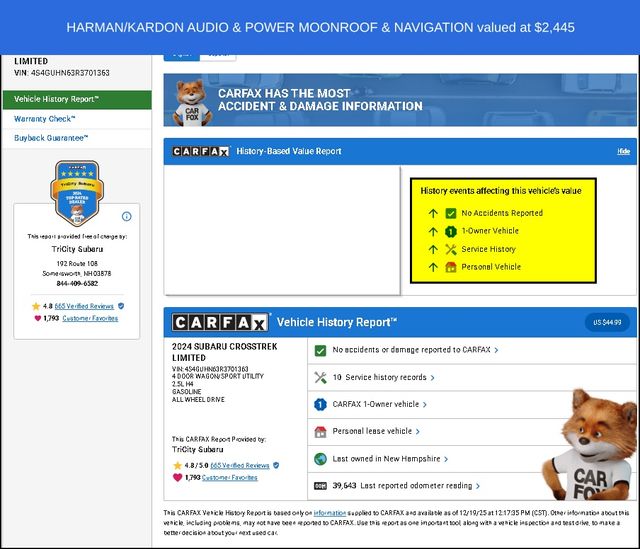Click the odometer reading icon
The height and width of the screenshot is (549, 640).
pyautogui.click(x=320, y=486)
